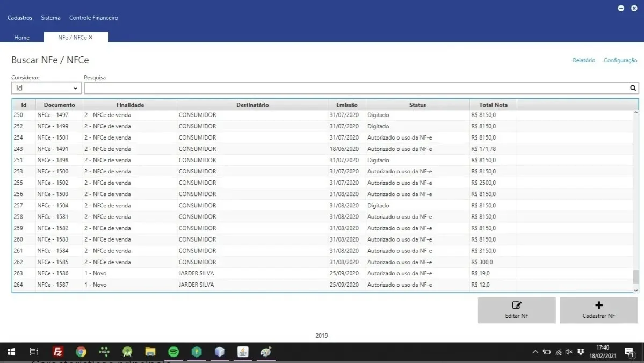Switch to the Home tab
The width and height of the screenshot is (644, 363).
pyautogui.click(x=22, y=38)
